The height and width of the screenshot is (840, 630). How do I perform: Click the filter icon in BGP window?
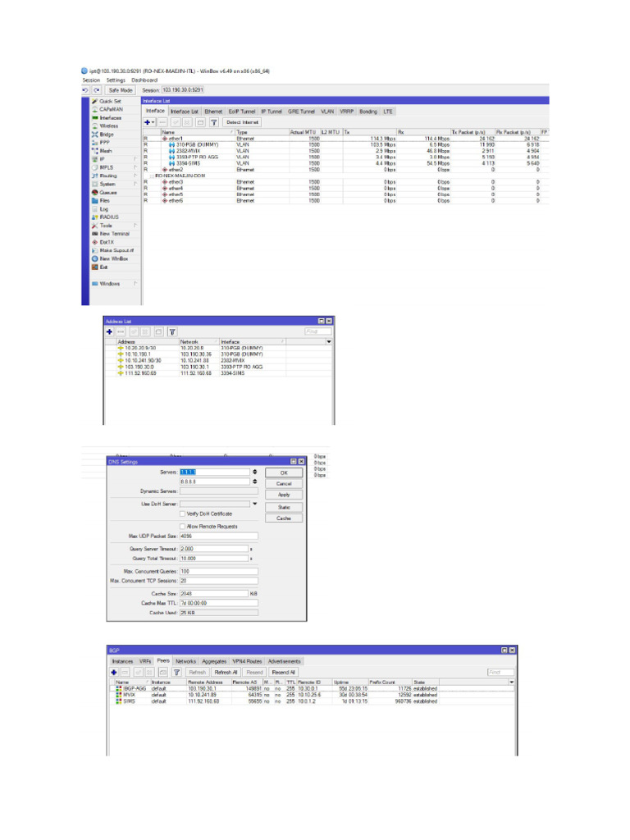pos(177,673)
